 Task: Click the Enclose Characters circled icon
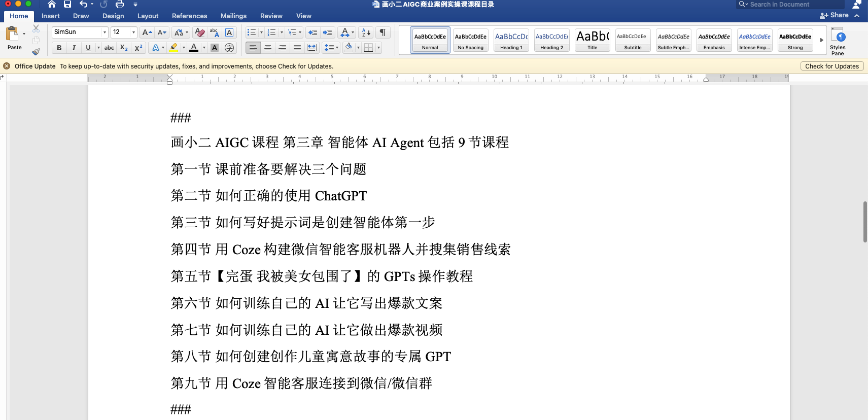coord(229,48)
